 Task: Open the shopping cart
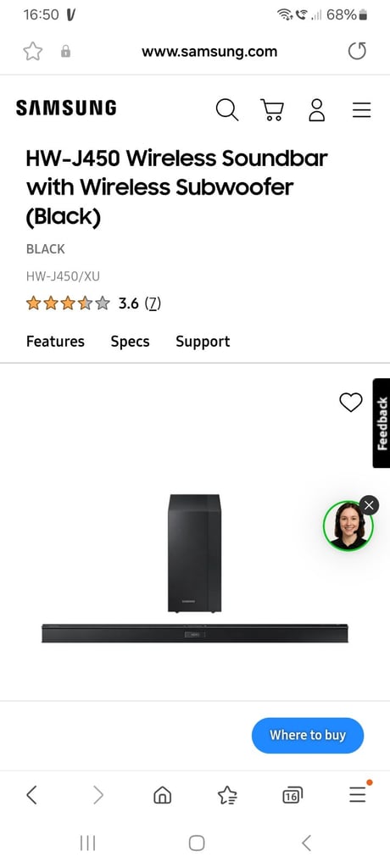tap(272, 109)
